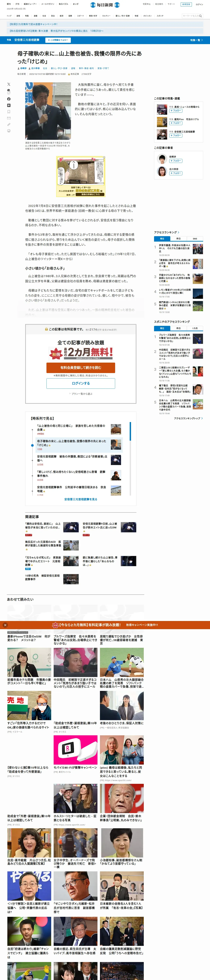Open 特集一覧 link with chevron
The height and width of the screenshot is (980, 210).
[196, 40]
